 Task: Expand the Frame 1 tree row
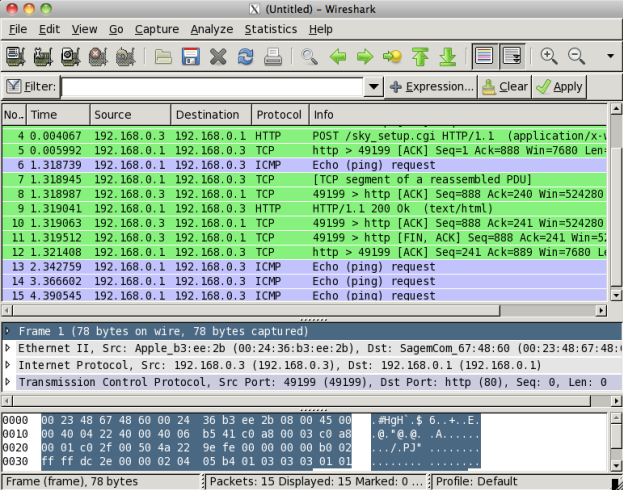[x=7, y=331]
